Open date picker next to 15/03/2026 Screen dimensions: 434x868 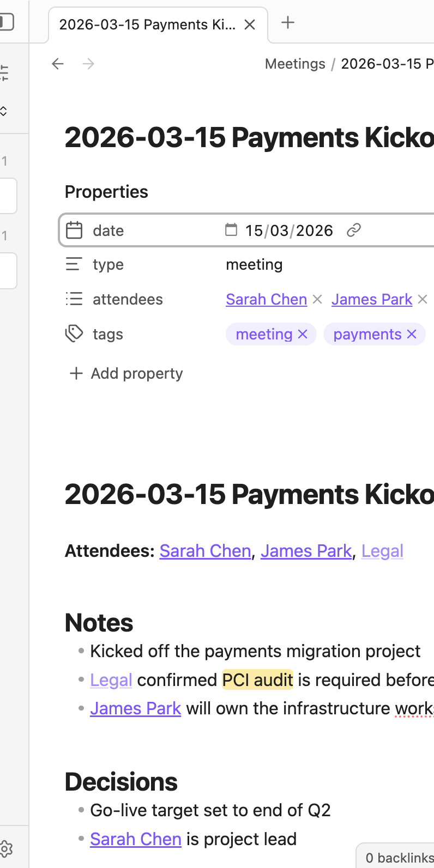[231, 229]
